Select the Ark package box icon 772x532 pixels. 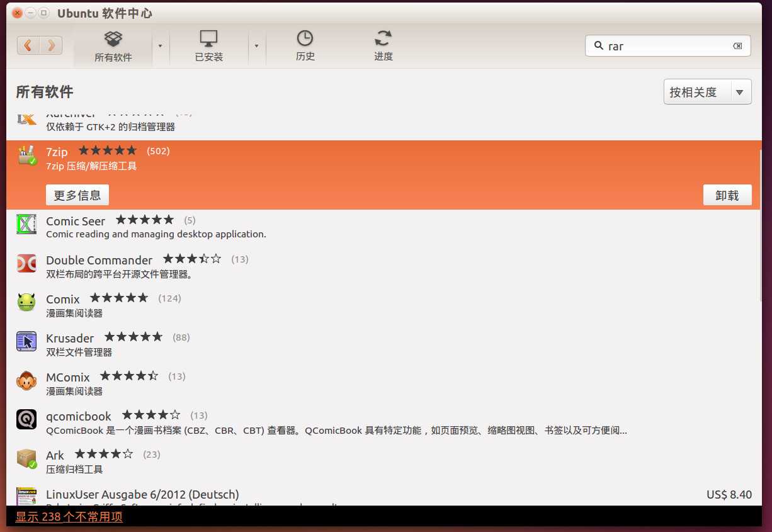(26, 458)
